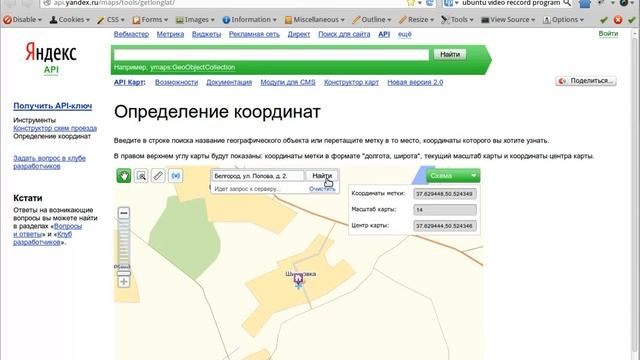The width and height of the screenshot is (640, 360).
Task: Select the ruler distance tool
Action: [x=158, y=176]
